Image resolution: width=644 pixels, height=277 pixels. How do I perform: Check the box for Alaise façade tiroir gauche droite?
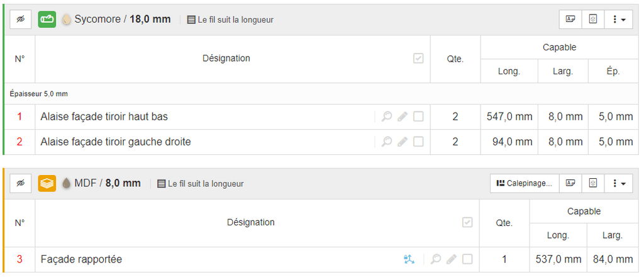(x=418, y=142)
